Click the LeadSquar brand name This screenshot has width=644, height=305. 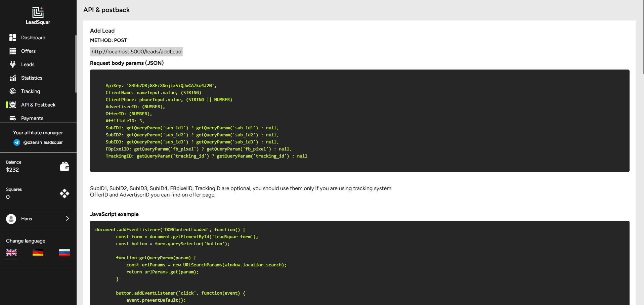[38, 22]
